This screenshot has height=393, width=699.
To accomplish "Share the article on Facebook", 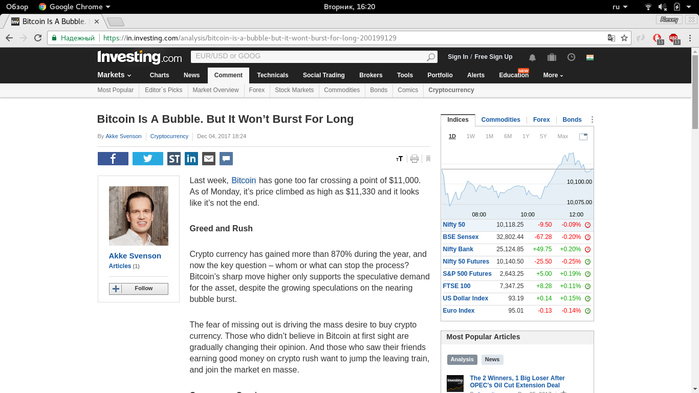I will pyautogui.click(x=113, y=159).
